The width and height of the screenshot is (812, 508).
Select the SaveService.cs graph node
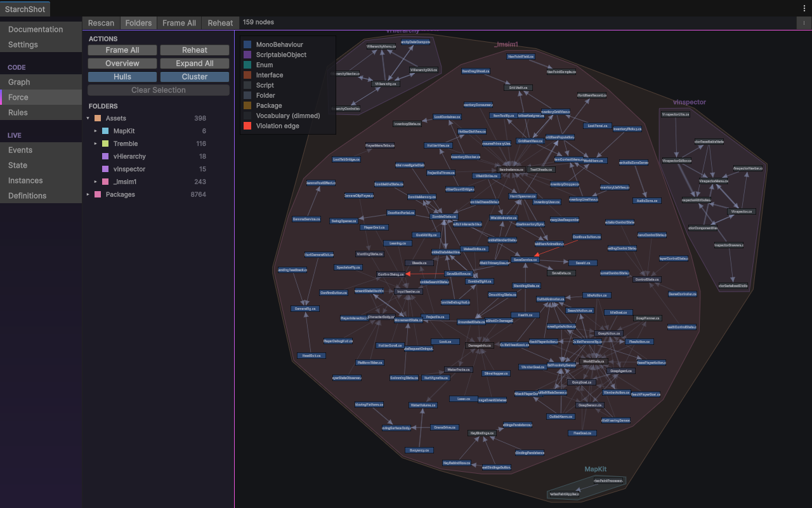[525, 259]
